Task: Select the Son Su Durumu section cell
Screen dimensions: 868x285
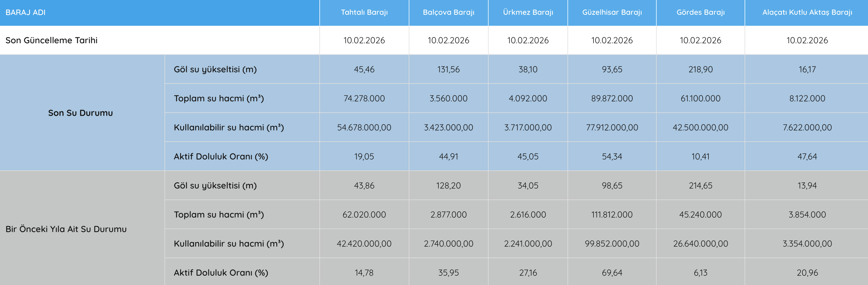Action: pos(80,113)
